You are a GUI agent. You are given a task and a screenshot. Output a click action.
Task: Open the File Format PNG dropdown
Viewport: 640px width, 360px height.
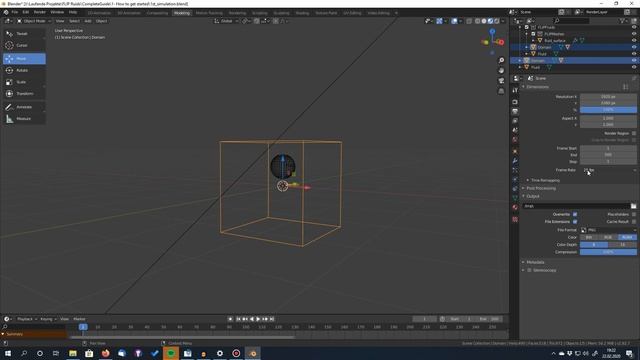tap(608, 230)
